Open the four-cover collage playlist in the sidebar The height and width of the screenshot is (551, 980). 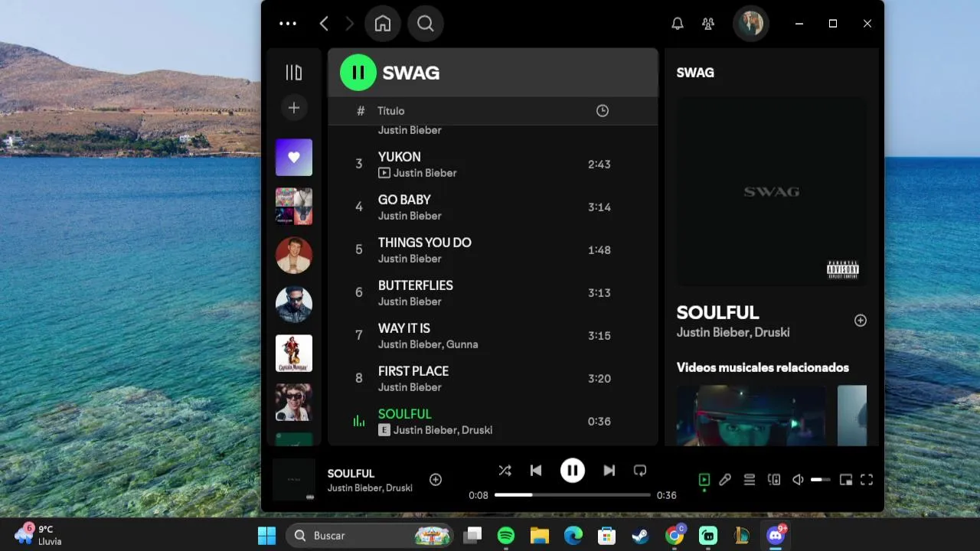(x=294, y=207)
